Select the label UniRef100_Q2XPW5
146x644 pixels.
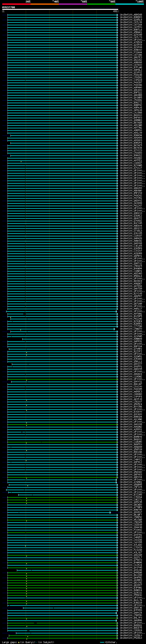[131, 337]
